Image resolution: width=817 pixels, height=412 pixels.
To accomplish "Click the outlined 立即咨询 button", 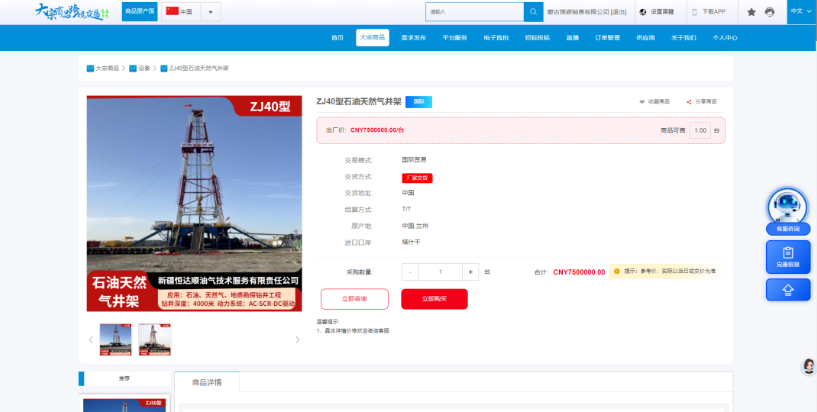I will click(354, 299).
